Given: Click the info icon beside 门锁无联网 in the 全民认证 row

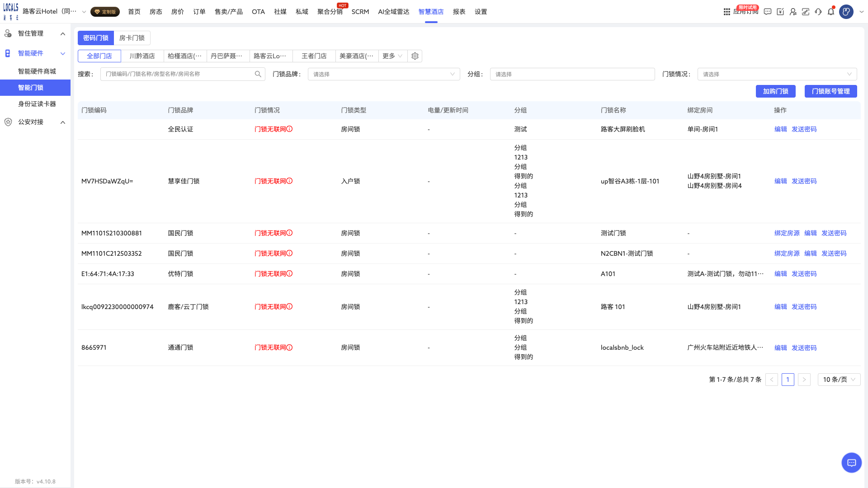Looking at the screenshot, I should pos(290,129).
